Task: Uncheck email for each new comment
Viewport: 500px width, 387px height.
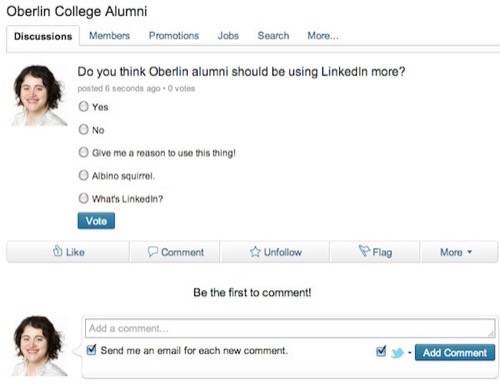Action: pos(91,350)
